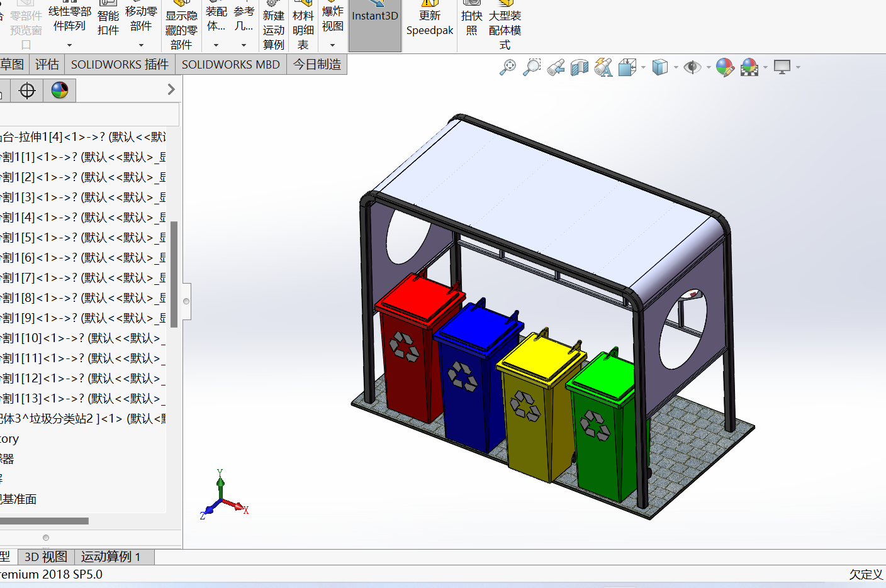This screenshot has height=588, width=886.
Task: Click View Settings monitor icon
Action: (782, 67)
